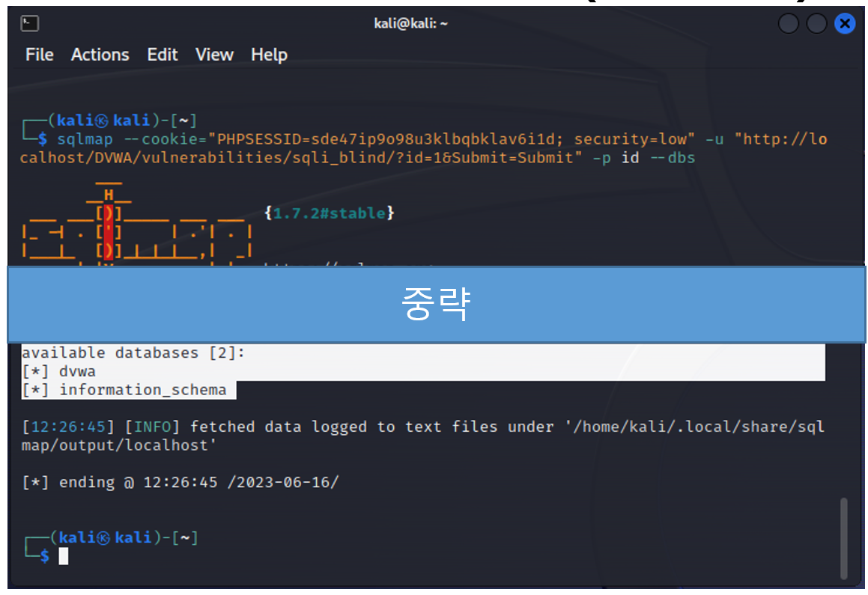Click the '-p' option flag

point(601,158)
